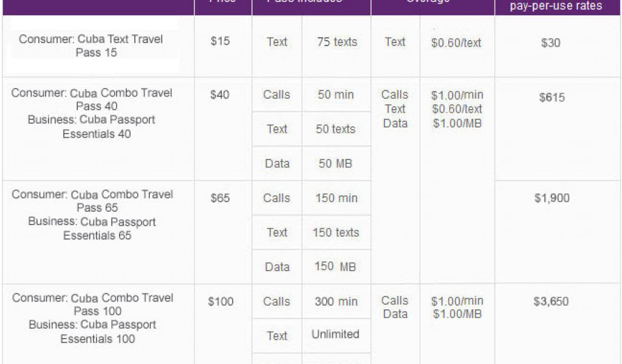The width and height of the screenshot is (622, 364).
Task: Click the Cuba Combo Travel Pass 40 plan name
Action: (92, 99)
